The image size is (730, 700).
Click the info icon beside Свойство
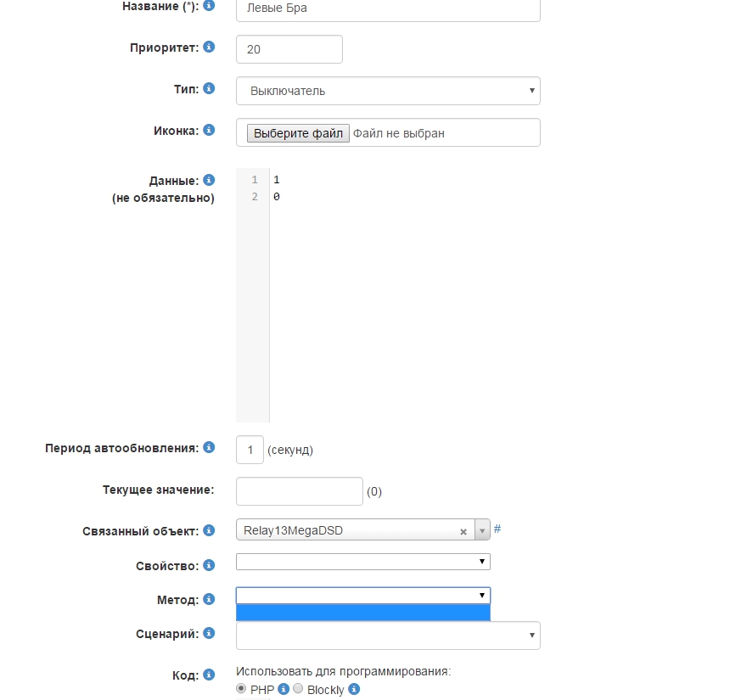pyautogui.click(x=209, y=565)
